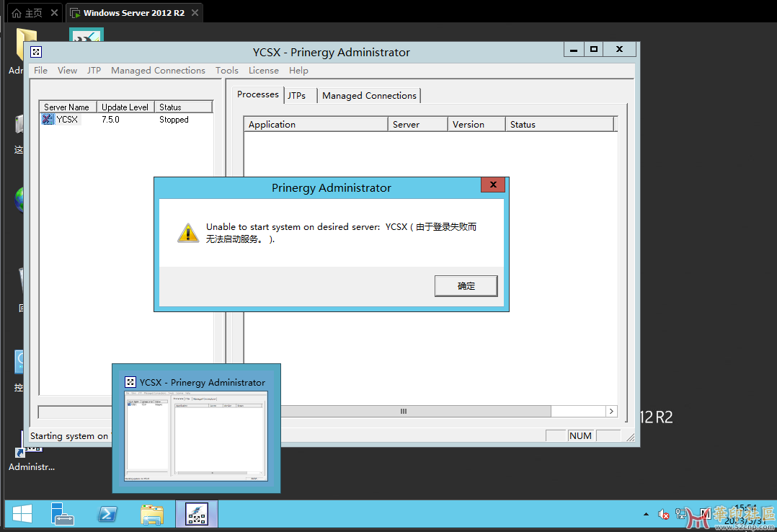Open the View menu
Screen dimensions: 777x532
click(68, 71)
